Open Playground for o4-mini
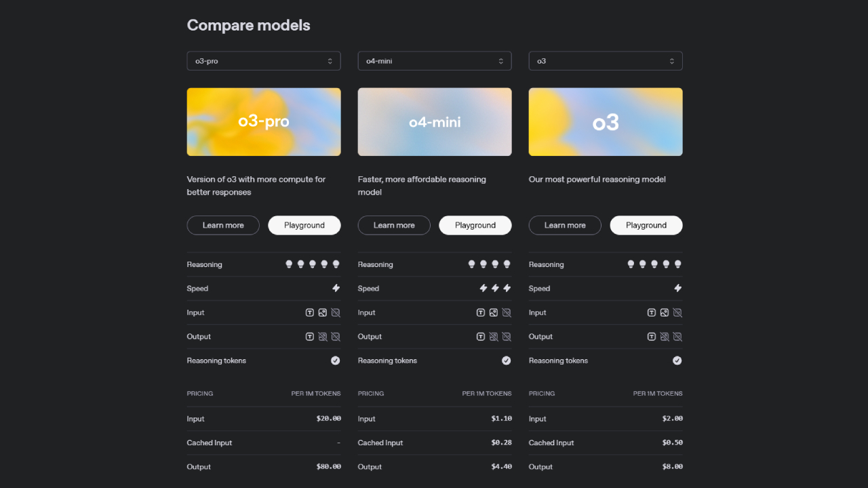Image resolution: width=868 pixels, height=488 pixels. click(475, 225)
